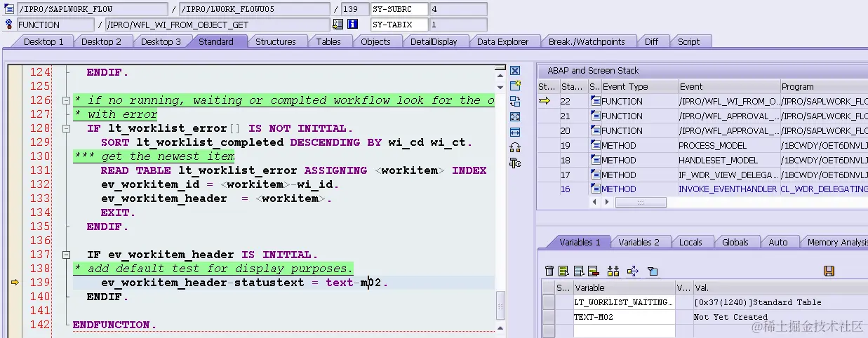Click the first green list icon after trash

tap(563, 271)
